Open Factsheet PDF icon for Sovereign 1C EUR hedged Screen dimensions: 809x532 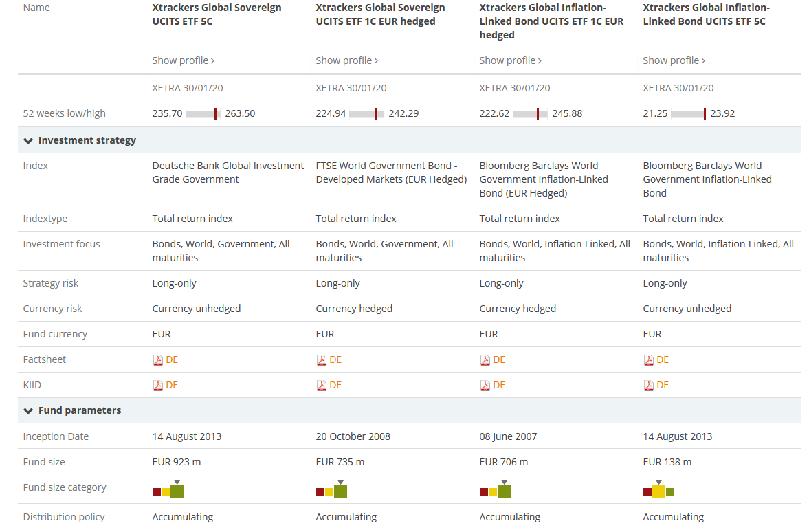(x=321, y=359)
